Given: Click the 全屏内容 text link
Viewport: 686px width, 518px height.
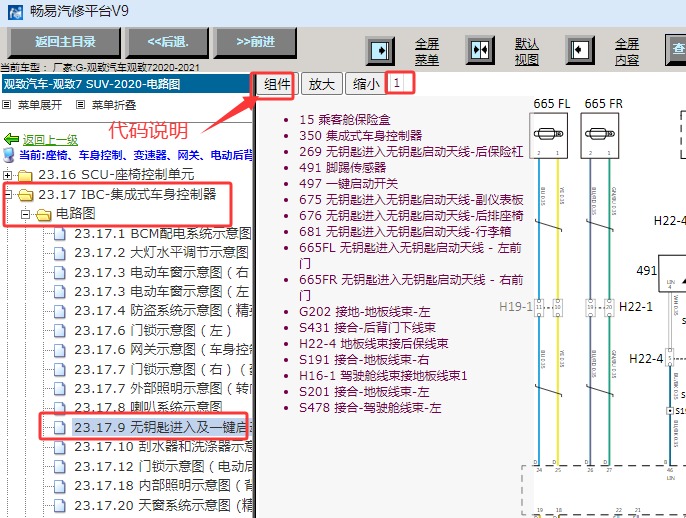Looking at the screenshot, I should coord(627,52).
